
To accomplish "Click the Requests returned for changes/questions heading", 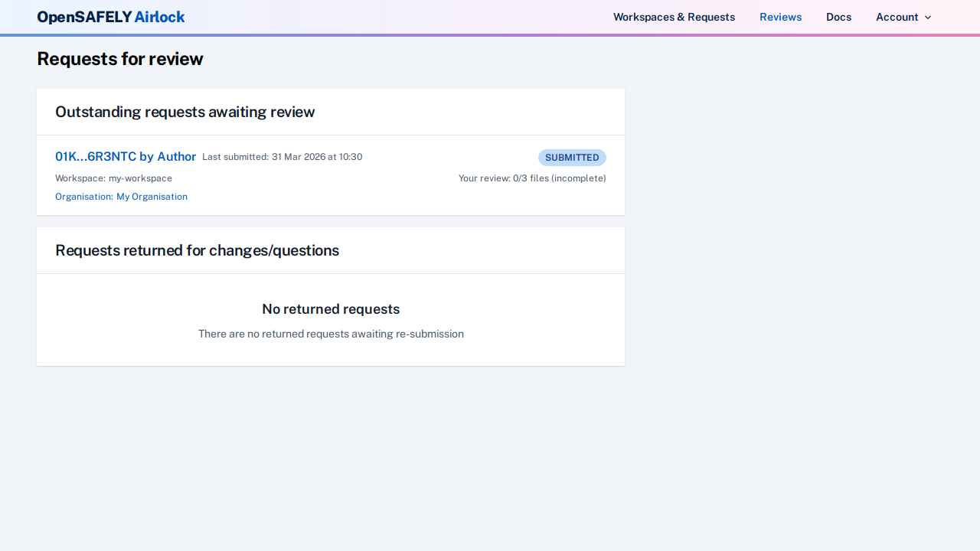I will tap(197, 250).
